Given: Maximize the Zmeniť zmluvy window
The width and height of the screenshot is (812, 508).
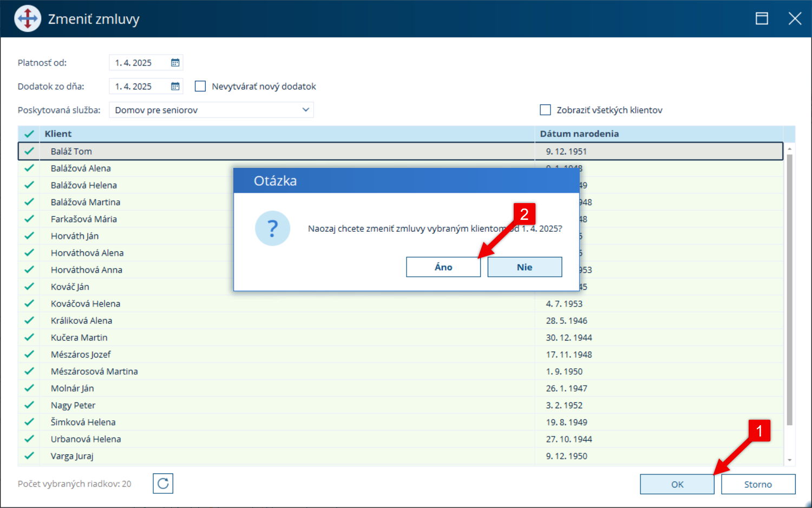Looking at the screenshot, I should coord(762,18).
